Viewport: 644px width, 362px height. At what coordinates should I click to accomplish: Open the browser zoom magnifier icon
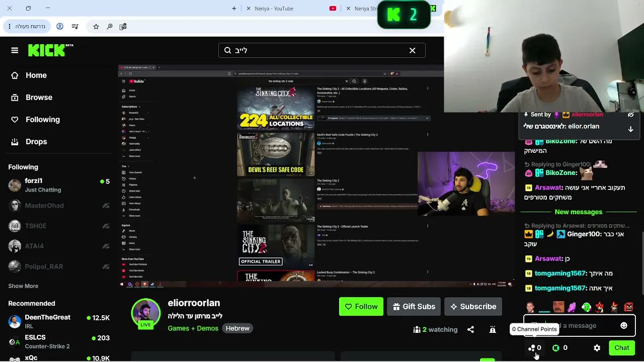(110, 26)
